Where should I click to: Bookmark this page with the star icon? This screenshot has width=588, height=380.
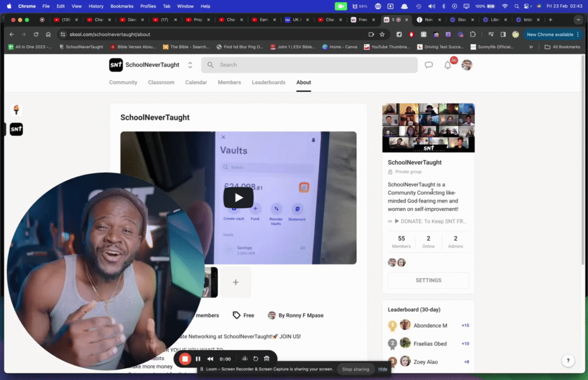pos(382,34)
